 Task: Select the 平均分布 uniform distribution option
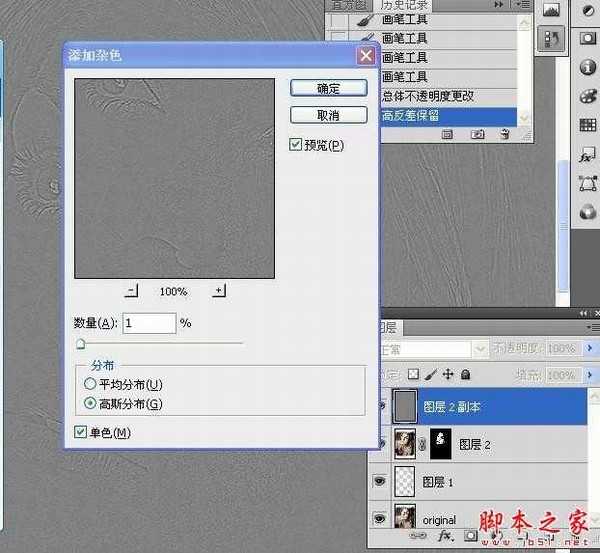click(91, 384)
